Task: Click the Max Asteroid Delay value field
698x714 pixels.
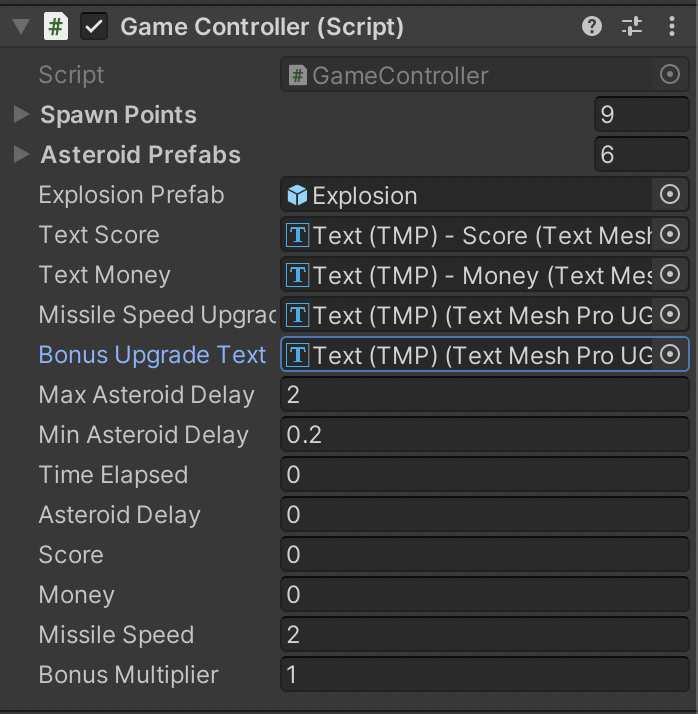Action: [485, 395]
